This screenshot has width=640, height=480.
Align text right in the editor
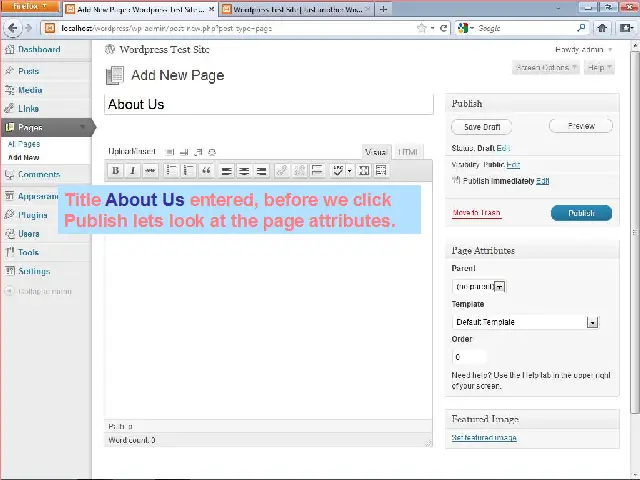pyautogui.click(x=262, y=171)
